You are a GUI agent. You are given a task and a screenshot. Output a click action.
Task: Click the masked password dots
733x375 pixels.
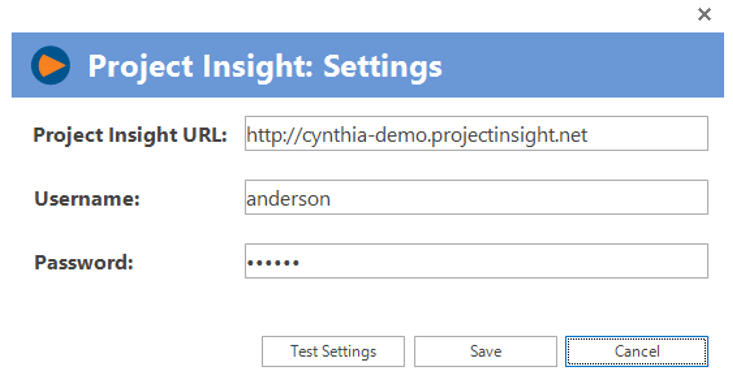point(273,263)
